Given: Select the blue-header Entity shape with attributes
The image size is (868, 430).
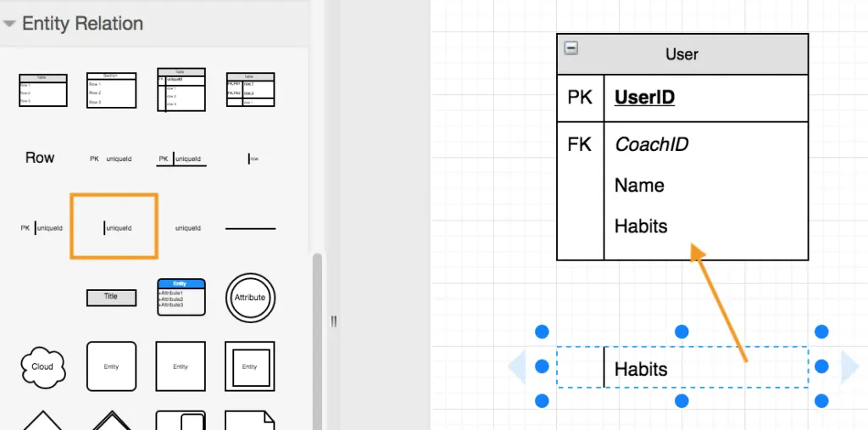Looking at the screenshot, I should click(x=181, y=297).
